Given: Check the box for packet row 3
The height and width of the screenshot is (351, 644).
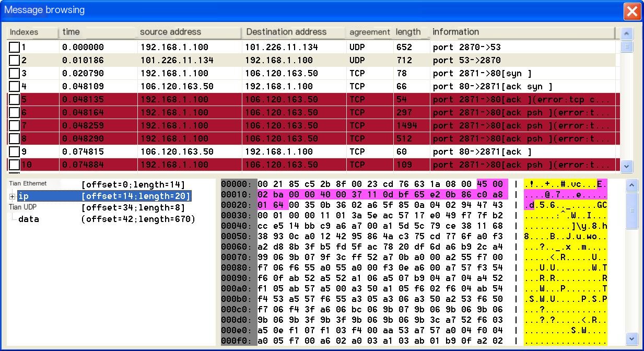Looking at the screenshot, I should pyautogui.click(x=14, y=74).
